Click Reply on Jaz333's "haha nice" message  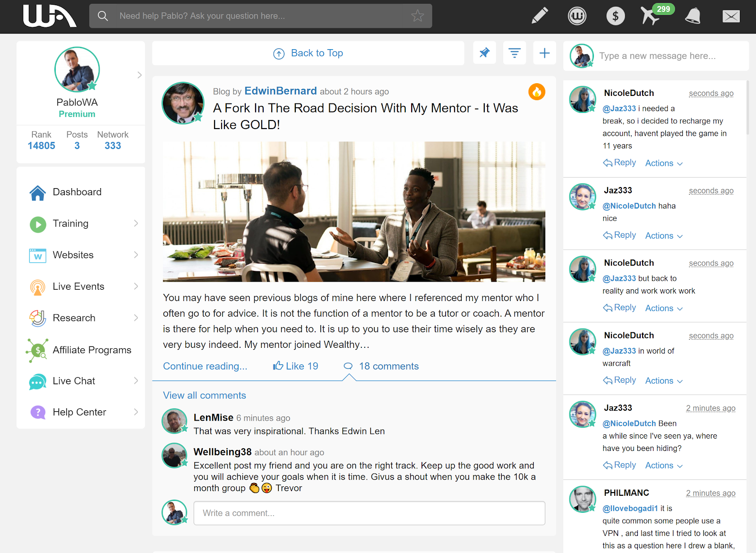click(x=619, y=235)
